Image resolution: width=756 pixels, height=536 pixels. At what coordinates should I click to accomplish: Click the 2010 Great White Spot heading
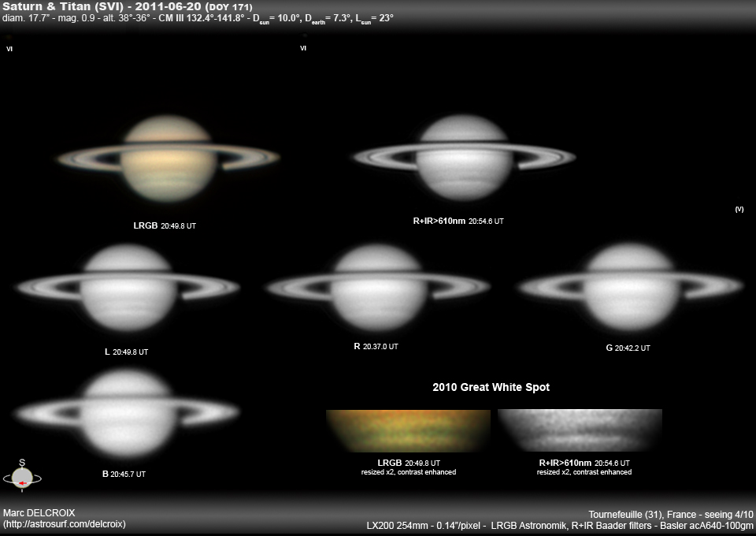(x=491, y=387)
